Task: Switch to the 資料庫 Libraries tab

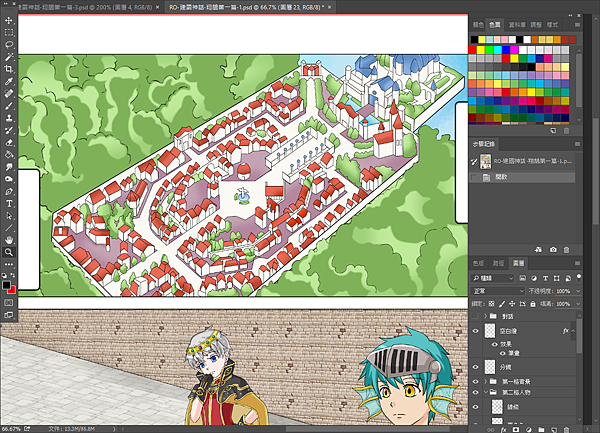Action: 517,25
